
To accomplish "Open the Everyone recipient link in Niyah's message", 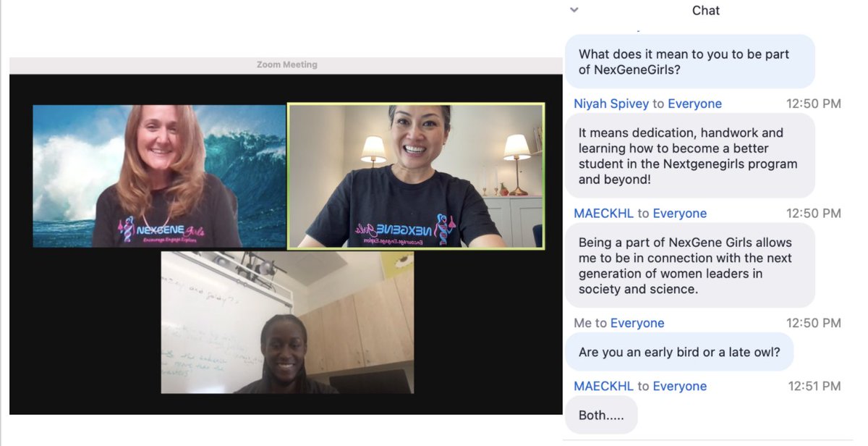I will pos(696,104).
